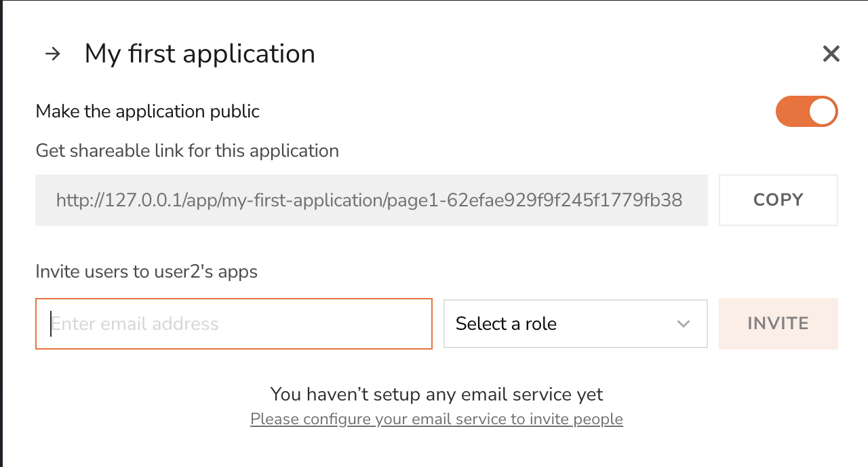
Task: Focus the Enter email address field
Action: [233, 324]
